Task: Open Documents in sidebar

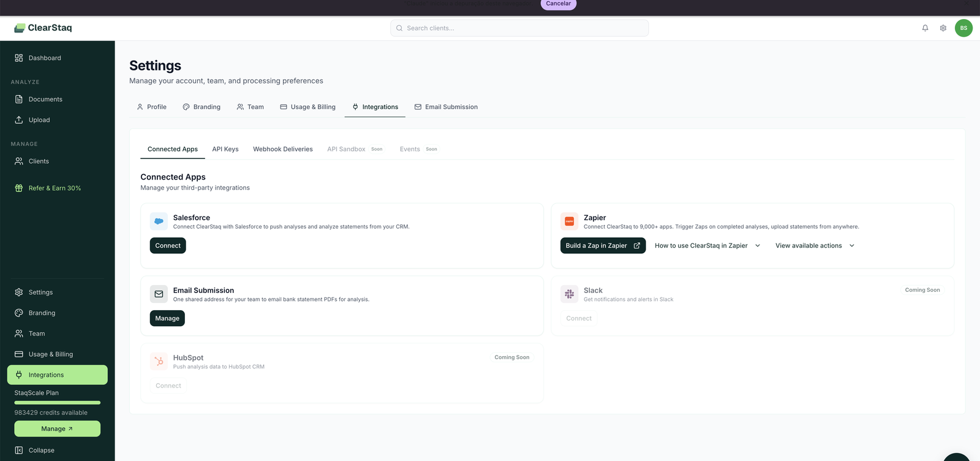Action: pyautogui.click(x=58, y=99)
